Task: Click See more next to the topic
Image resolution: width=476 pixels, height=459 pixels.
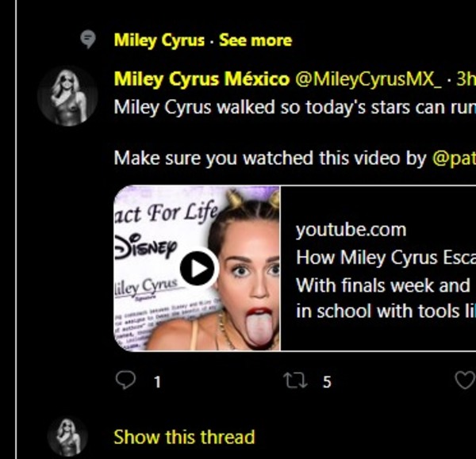Action: click(x=255, y=40)
